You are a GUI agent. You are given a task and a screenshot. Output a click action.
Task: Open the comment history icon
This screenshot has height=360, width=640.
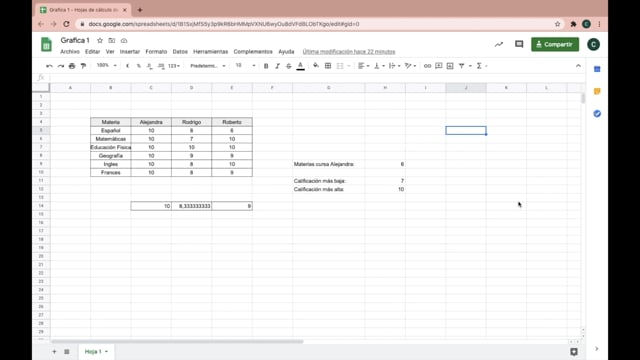519,44
